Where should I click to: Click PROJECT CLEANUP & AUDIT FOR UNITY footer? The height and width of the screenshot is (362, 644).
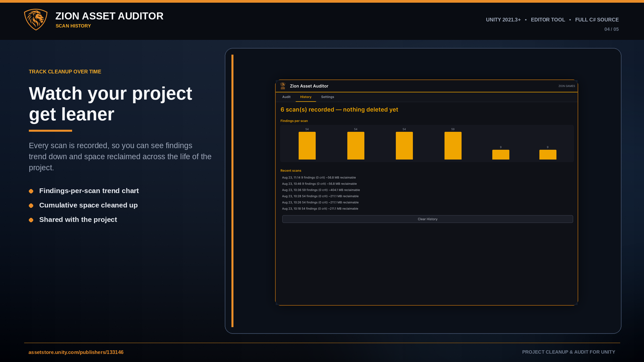pos(569,352)
